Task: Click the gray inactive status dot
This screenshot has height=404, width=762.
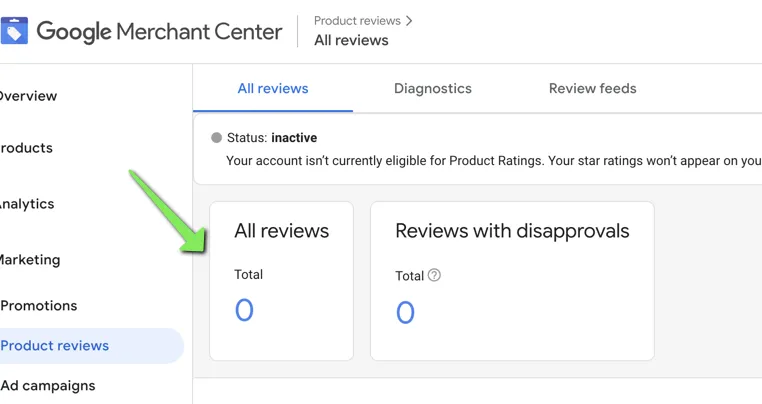Action: 216,138
